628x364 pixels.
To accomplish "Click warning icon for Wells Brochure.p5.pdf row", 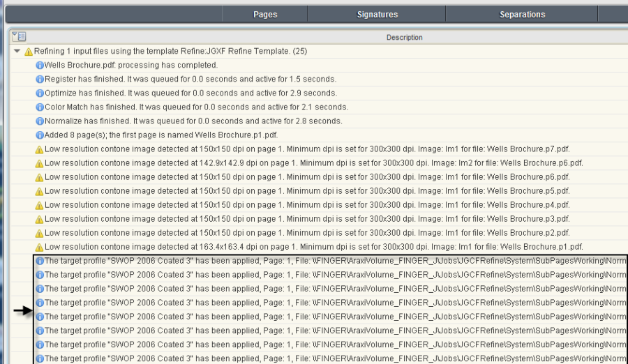I will (x=39, y=192).
